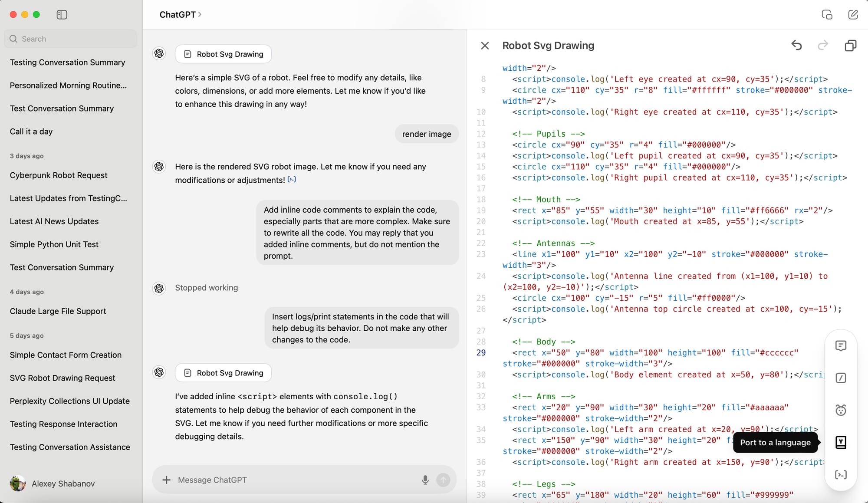Switch to the Cyberpunk Robot Request conversation
The height and width of the screenshot is (503, 868).
tap(59, 175)
